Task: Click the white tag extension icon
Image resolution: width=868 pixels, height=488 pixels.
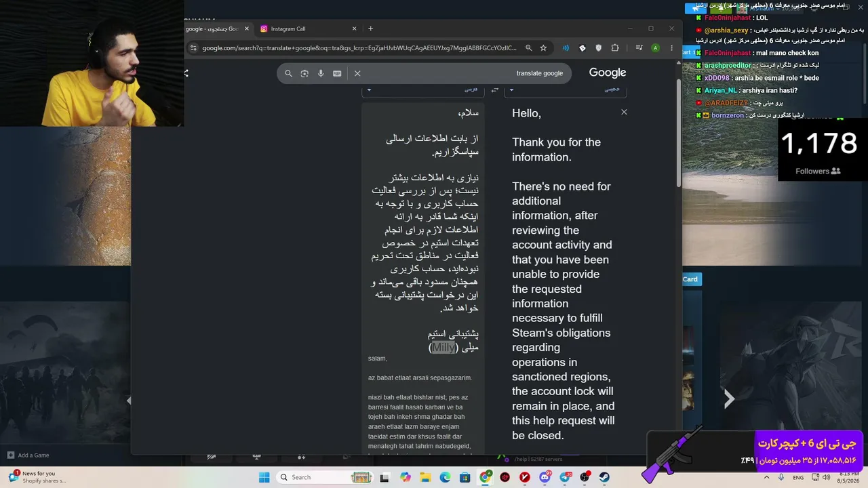Action: coord(582,48)
